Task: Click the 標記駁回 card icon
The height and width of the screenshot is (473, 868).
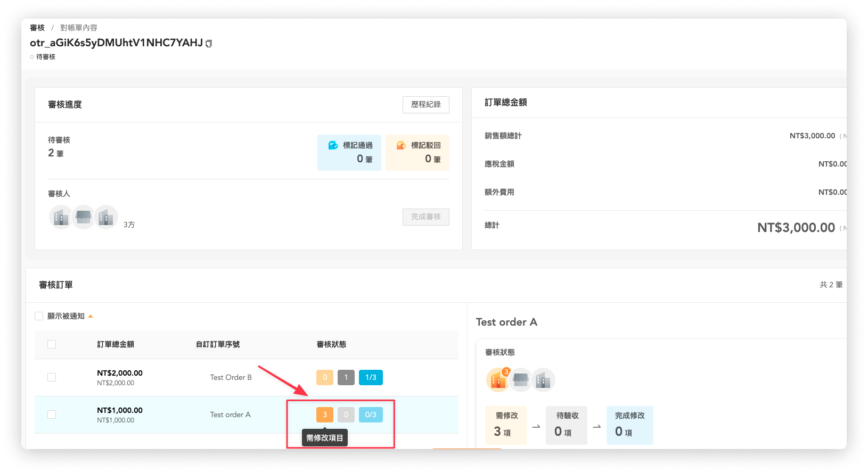Action: tap(402, 145)
